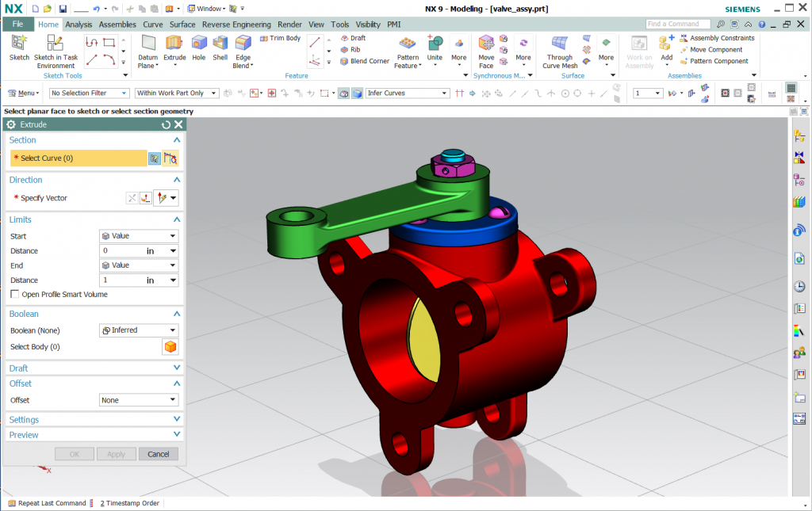Open Sketch in Task Environment
The width and height of the screenshot is (812, 511).
point(56,51)
